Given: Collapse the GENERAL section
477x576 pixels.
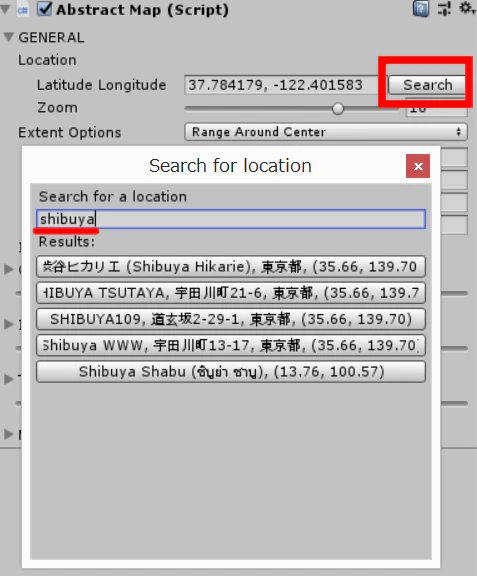Looking at the screenshot, I should point(8,37).
